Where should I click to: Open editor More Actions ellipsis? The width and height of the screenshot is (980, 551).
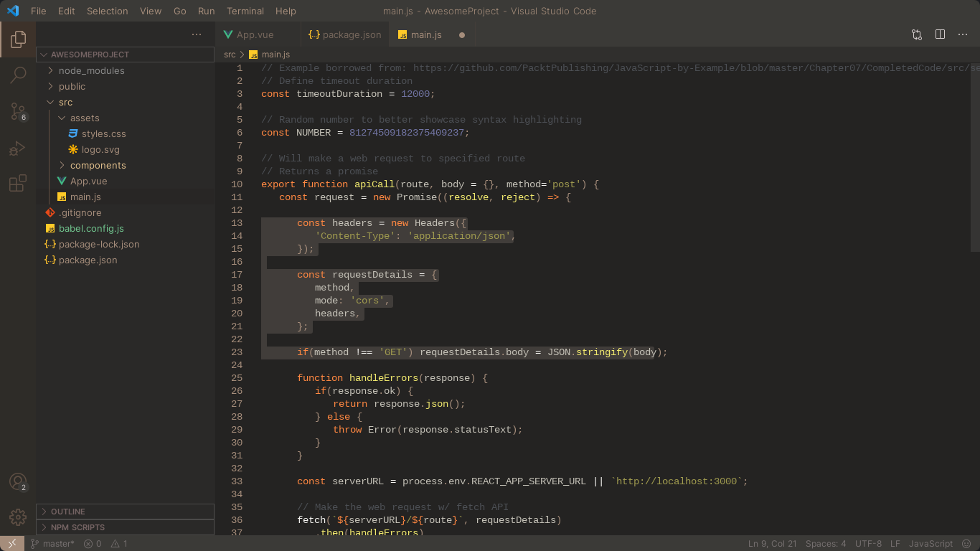pyautogui.click(x=963, y=34)
